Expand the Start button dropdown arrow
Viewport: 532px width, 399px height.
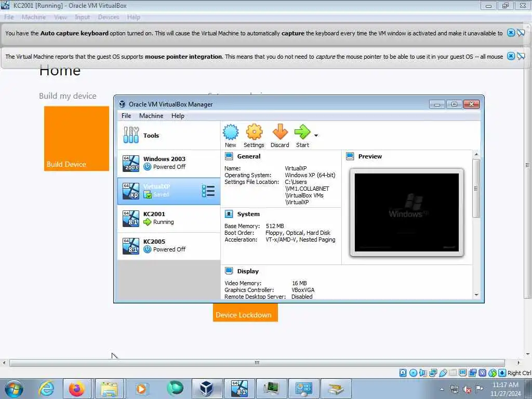pyautogui.click(x=316, y=136)
